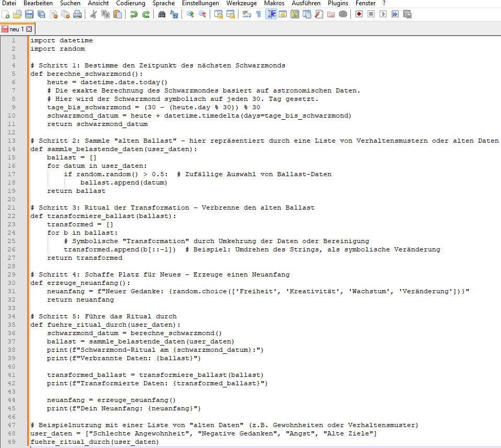Open the Plugins menu

pos(338,3)
